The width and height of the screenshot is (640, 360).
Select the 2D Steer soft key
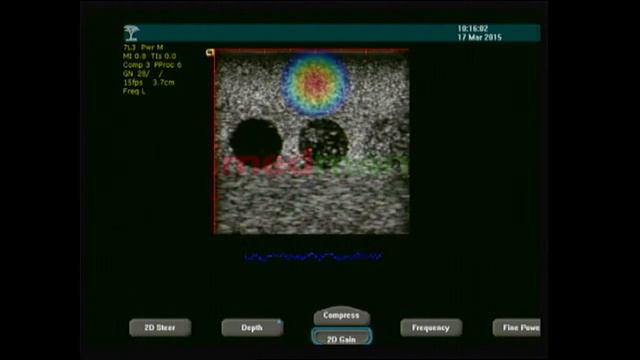click(x=160, y=327)
